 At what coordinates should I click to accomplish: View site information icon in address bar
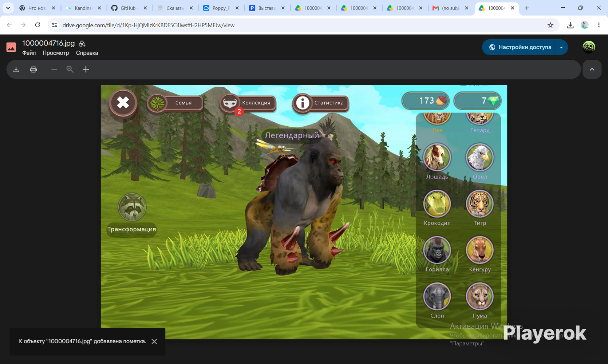click(x=55, y=25)
